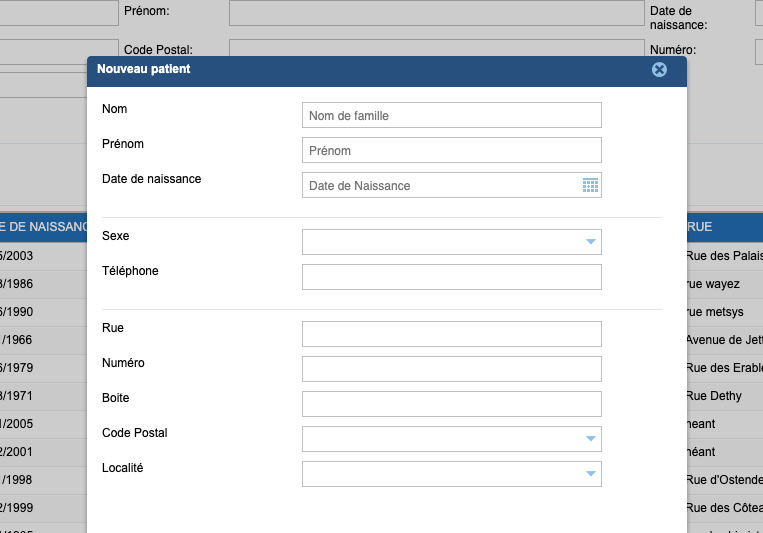This screenshot has height=533, width=763.
Task: Select the birth date ending /1986
Action: (x=17, y=284)
